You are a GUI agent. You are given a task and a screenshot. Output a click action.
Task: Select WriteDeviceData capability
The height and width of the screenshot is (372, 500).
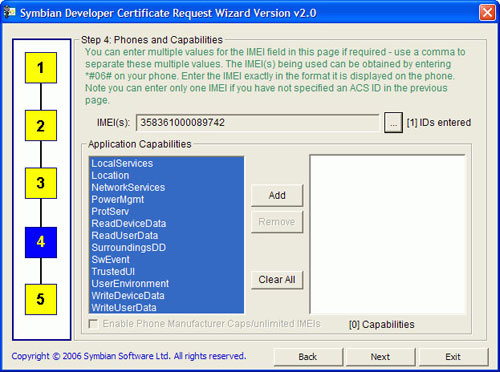(166, 295)
